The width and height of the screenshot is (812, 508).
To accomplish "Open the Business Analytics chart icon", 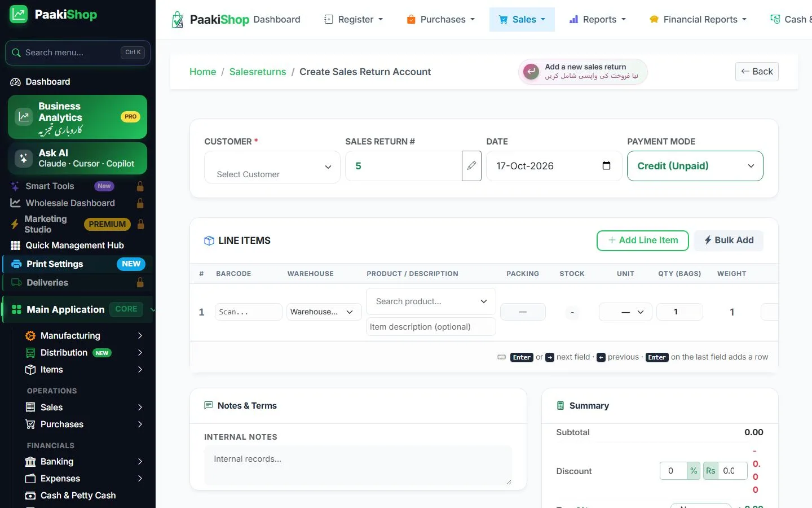I will pyautogui.click(x=23, y=117).
